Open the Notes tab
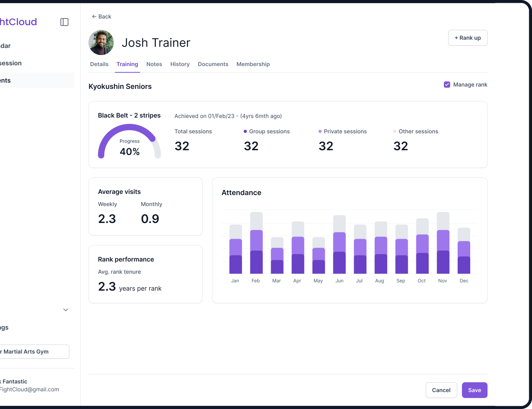The height and width of the screenshot is (409, 532). point(154,64)
